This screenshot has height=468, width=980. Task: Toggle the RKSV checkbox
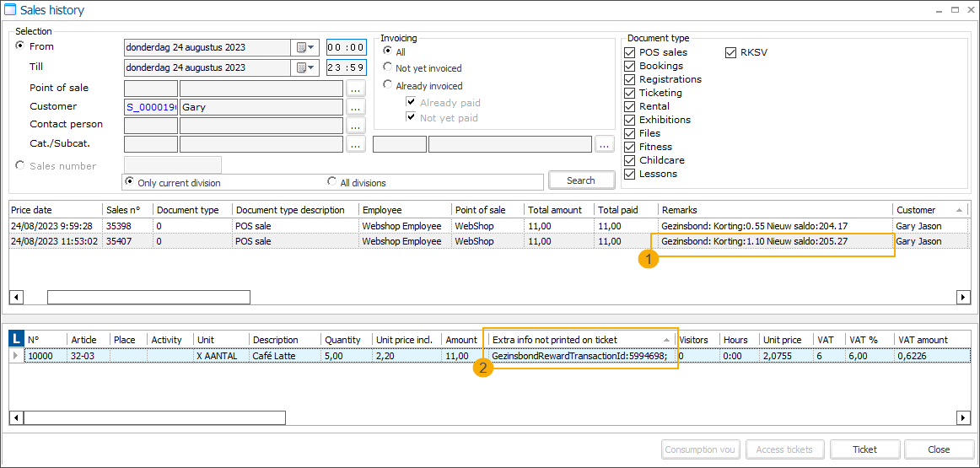click(730, 52)
